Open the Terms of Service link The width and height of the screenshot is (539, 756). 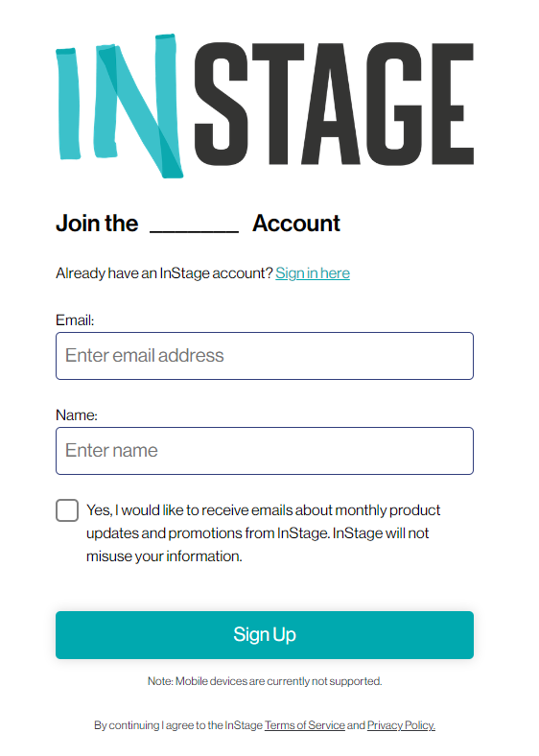(x=305, y=725)
